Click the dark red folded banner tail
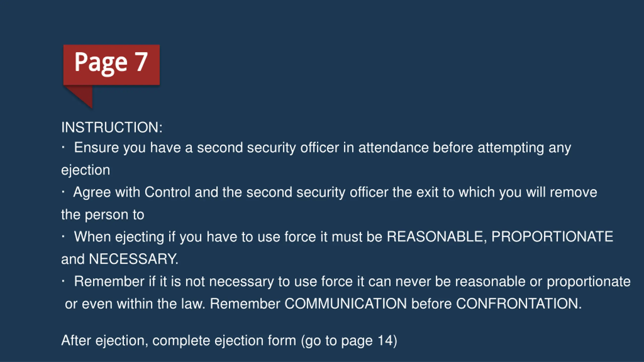 click(81, 96)
